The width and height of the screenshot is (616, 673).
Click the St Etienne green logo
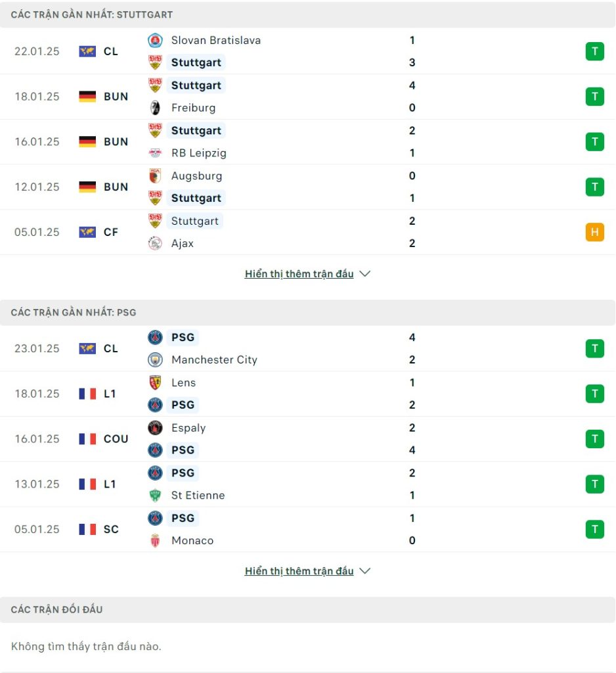[155, 496]
